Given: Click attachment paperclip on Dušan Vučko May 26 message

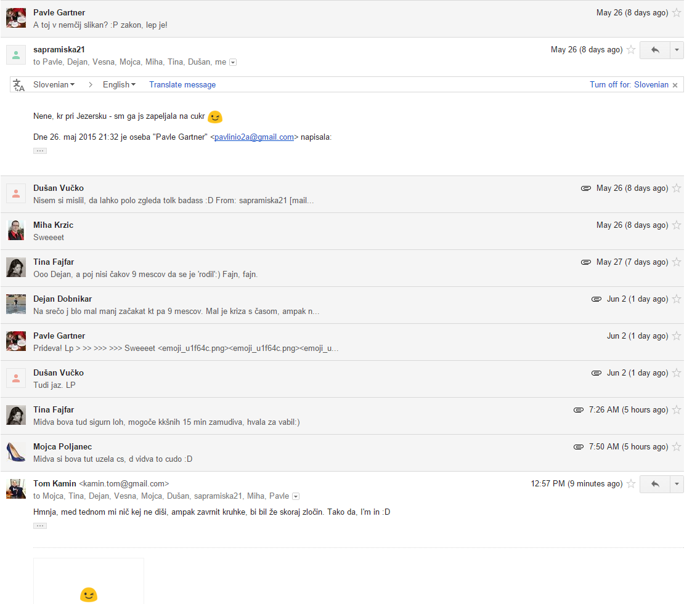Looking at the screenshot, I should pos(586,188).
